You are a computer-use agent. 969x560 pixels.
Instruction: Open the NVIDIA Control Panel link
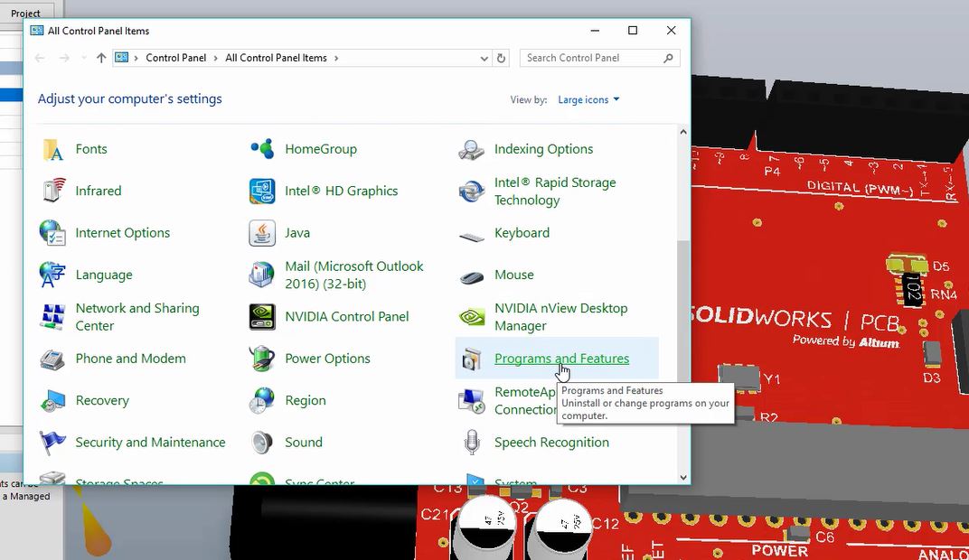click(347, 317)
